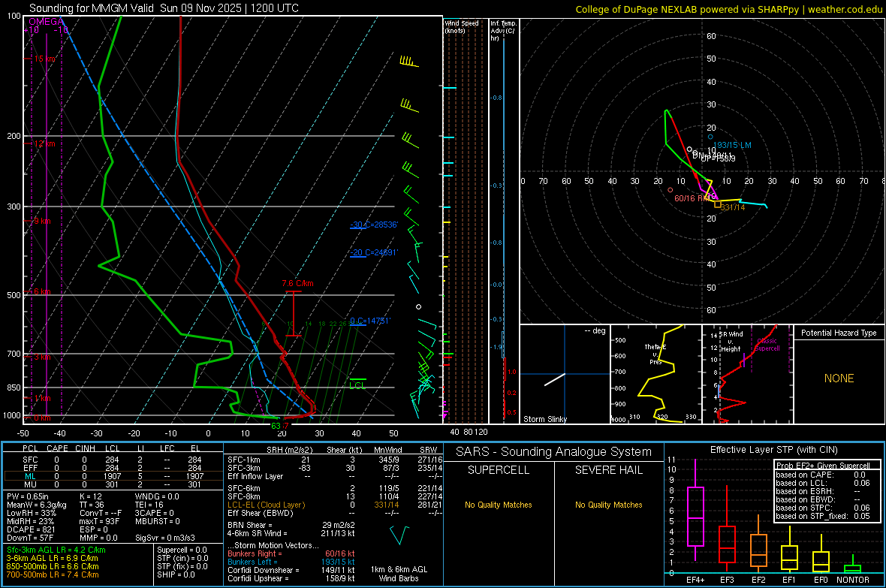Select the EFF parcel row

[113, 468]
